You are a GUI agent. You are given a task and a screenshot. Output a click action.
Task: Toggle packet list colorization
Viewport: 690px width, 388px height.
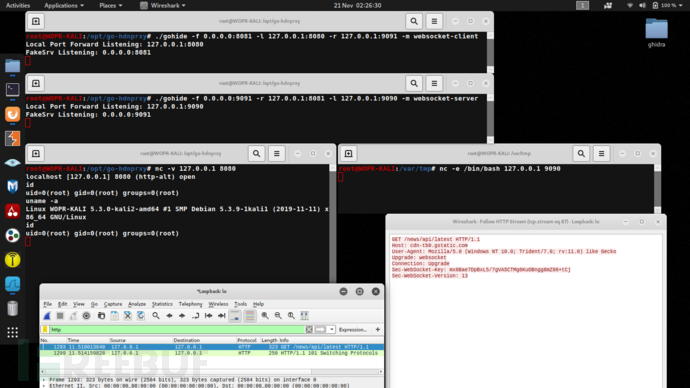tap(250, 316)
